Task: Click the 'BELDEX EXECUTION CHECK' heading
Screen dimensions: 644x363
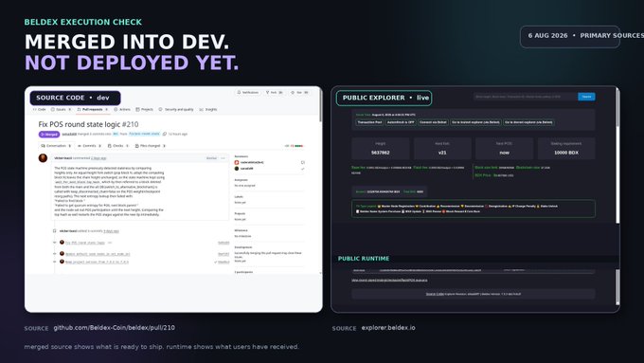Action: tap(83, 22)
